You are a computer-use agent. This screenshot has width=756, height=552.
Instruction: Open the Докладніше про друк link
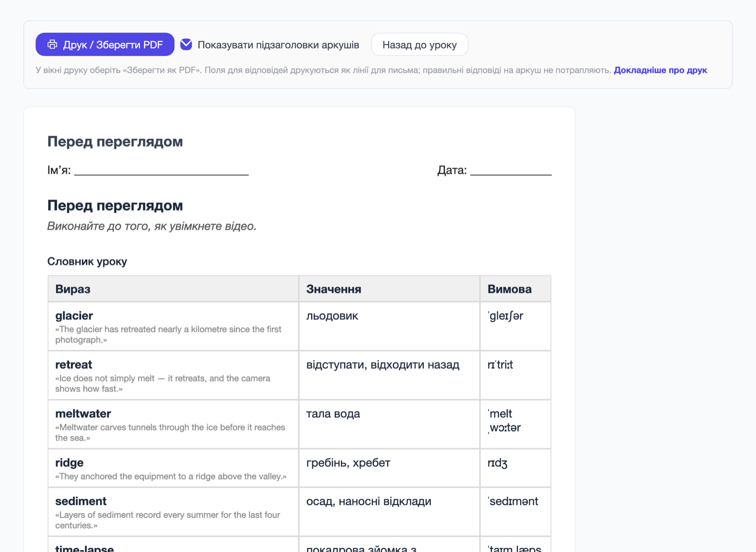click(660, 70)
